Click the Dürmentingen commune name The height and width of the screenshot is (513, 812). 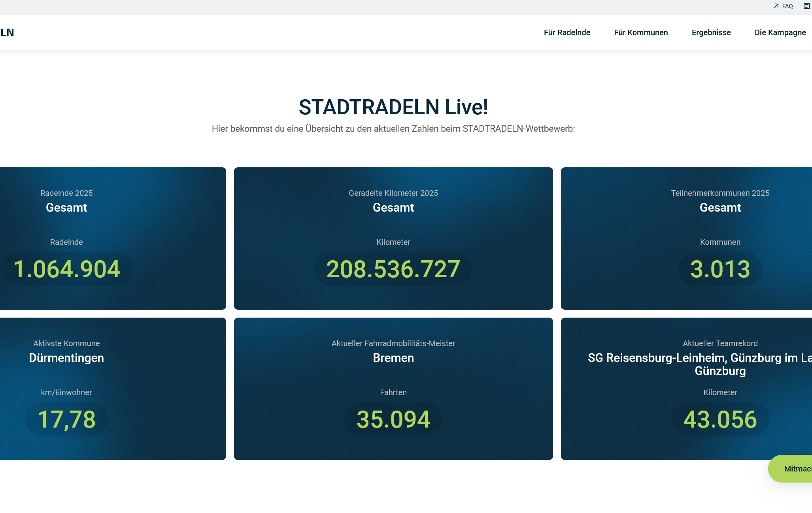(x=66, y=358)
